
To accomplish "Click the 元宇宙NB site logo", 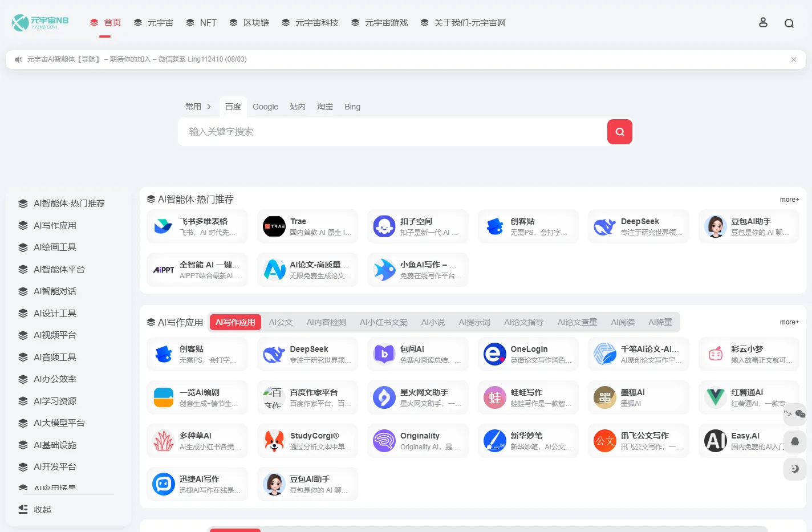I will (x=40, y=22).
